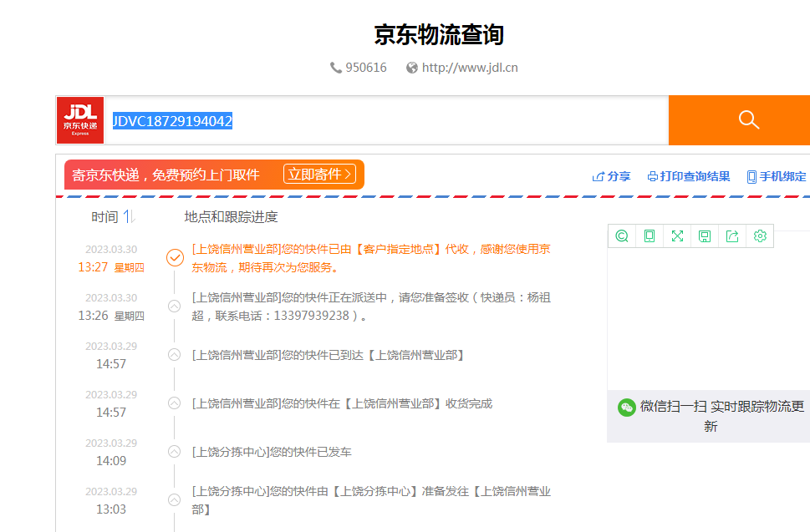Click the 14:09 time label

tap(111, 461)
